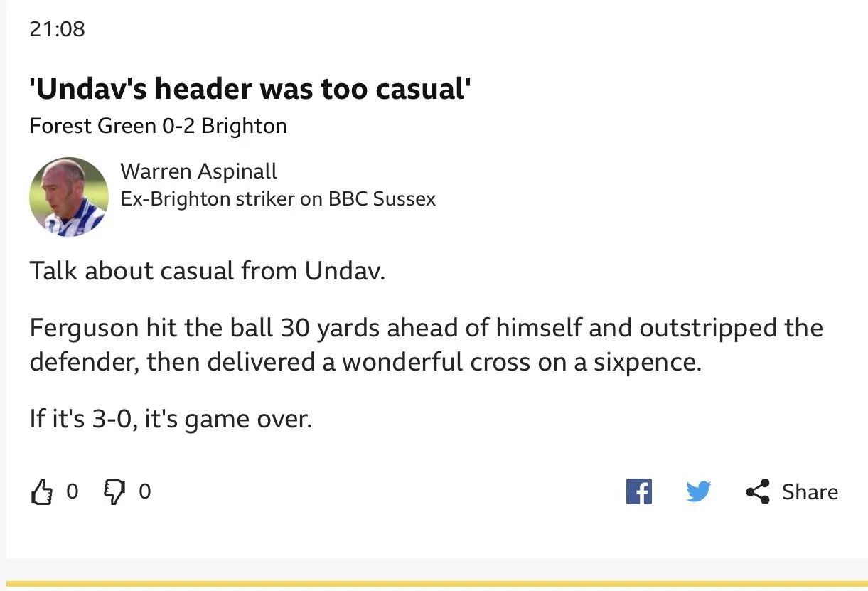Click the 'If it's 3-0, it's game over' line
This screenshot has height=591, width=868.
coord(171,418)
